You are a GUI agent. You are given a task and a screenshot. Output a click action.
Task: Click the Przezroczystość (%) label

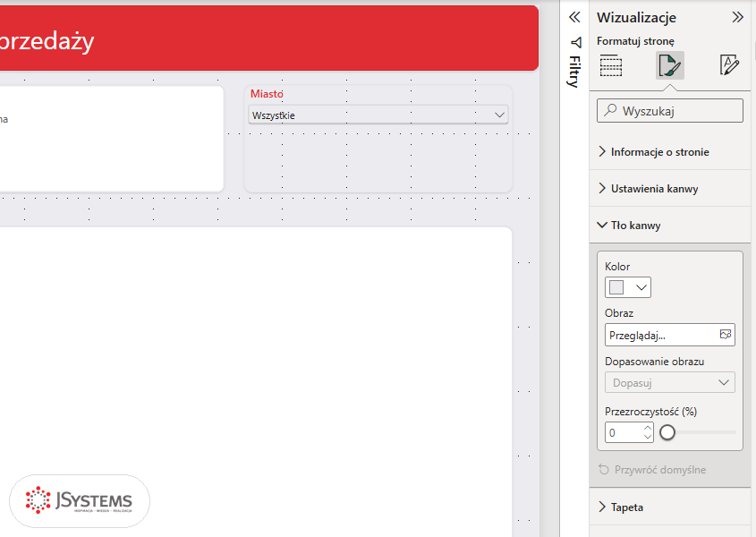pos(651,412)
